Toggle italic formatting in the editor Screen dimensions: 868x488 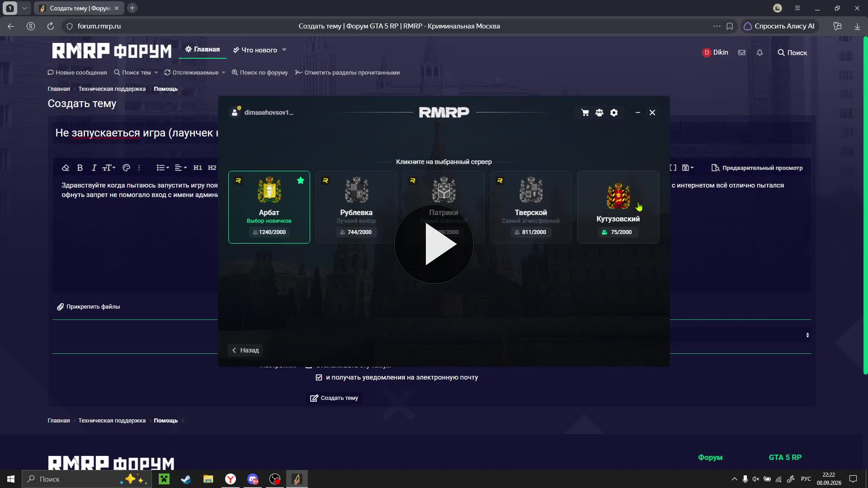pos(94,168)
